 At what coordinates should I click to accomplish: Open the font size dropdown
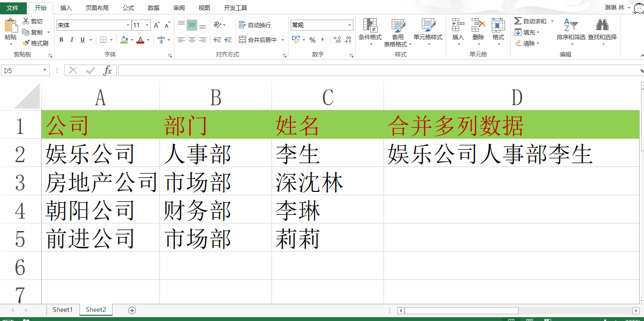pyautogui.click(x=147, y=24)
